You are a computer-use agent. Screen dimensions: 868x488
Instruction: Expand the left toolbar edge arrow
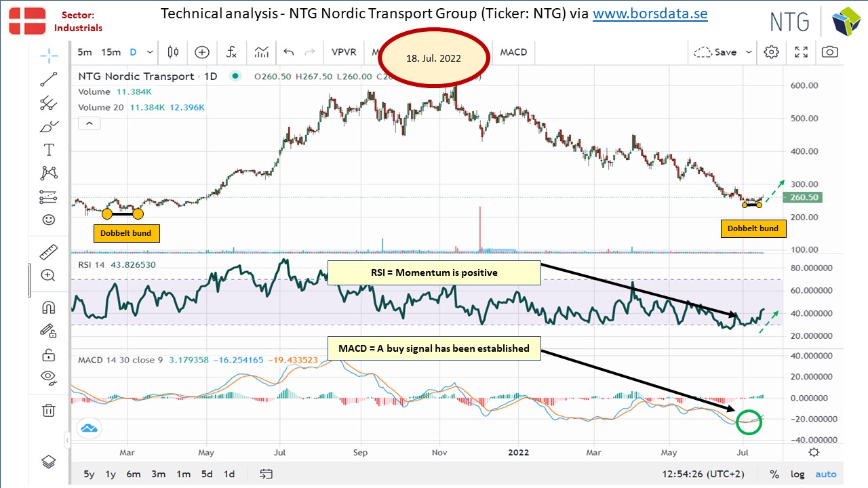click(x=67, y=441)
